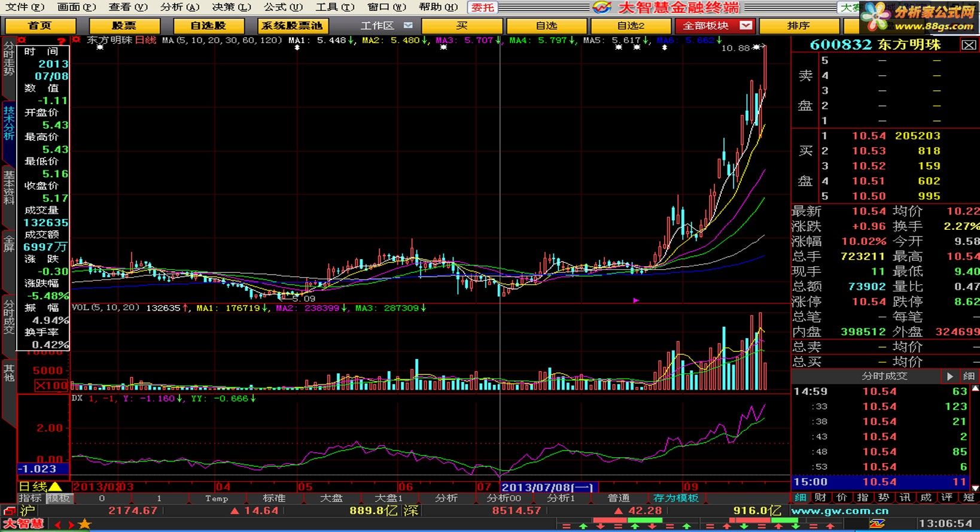The image size is (980, 532).
Task: Open 系统股票池 stock pool
Action: click(x=293, y=26)
